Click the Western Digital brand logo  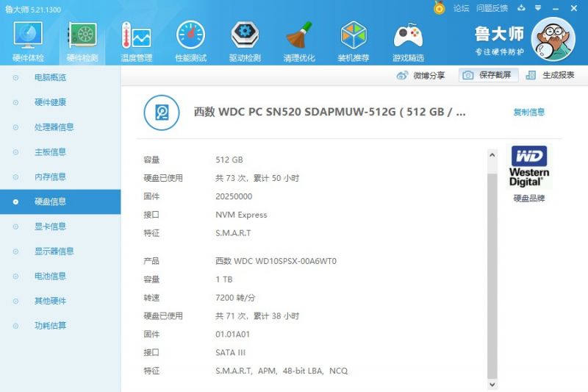[x=528, y=166]
